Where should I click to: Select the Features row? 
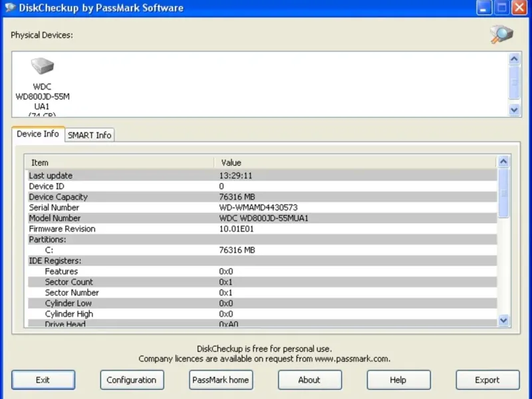[x=262, y=271]
